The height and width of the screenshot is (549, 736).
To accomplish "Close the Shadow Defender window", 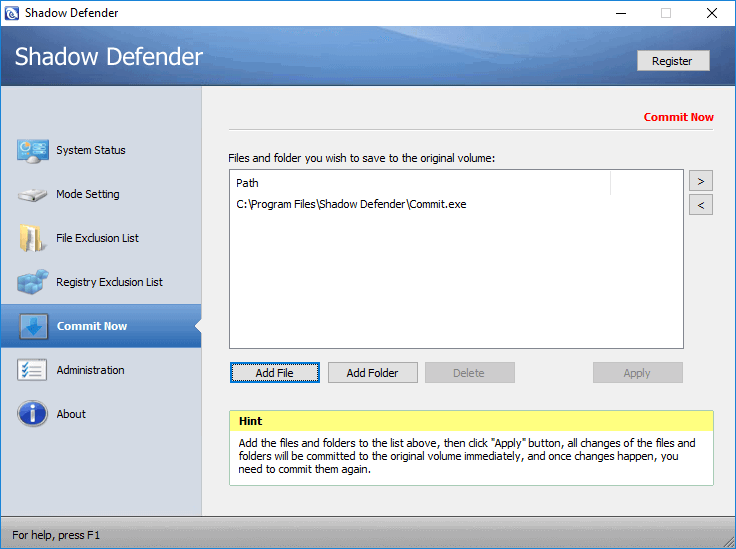I will [712, 13].
